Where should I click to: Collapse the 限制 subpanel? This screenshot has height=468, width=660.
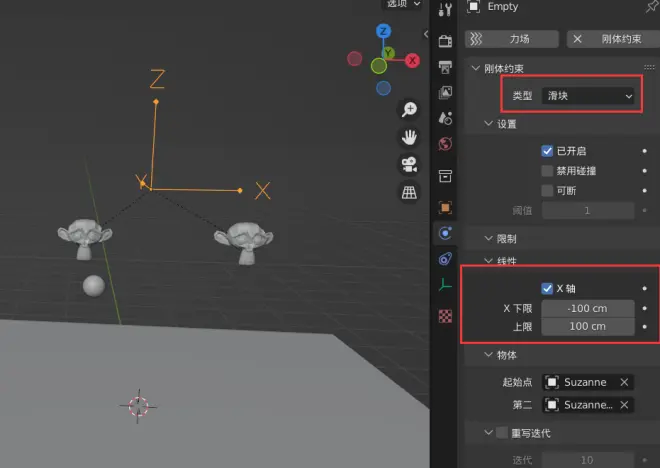[x=488, y=239]
